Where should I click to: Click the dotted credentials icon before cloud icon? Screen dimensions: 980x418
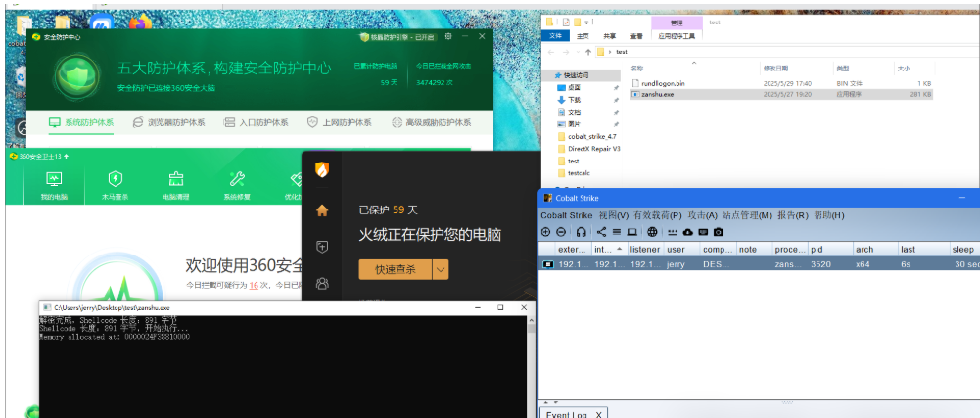[x=673, y=232]
